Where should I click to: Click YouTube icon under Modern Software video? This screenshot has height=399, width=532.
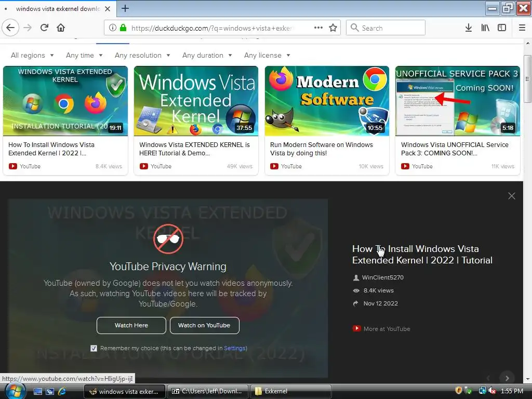pos(274,166)
